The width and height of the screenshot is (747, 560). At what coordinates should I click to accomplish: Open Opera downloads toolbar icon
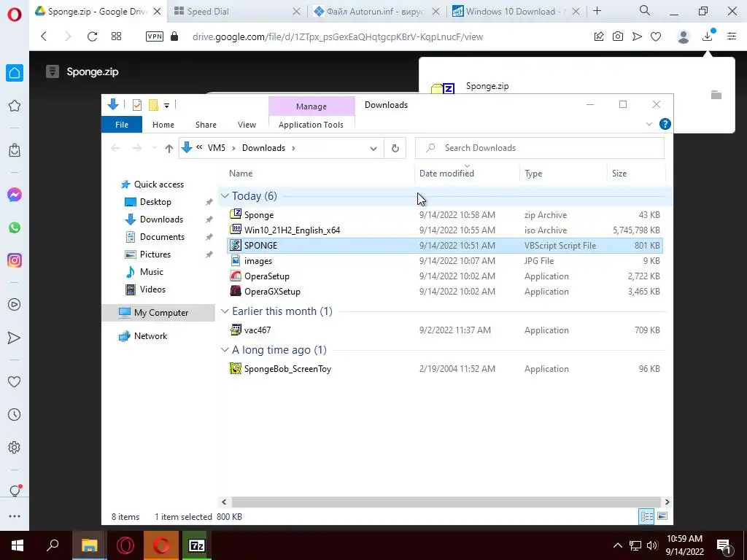point(708,36)
